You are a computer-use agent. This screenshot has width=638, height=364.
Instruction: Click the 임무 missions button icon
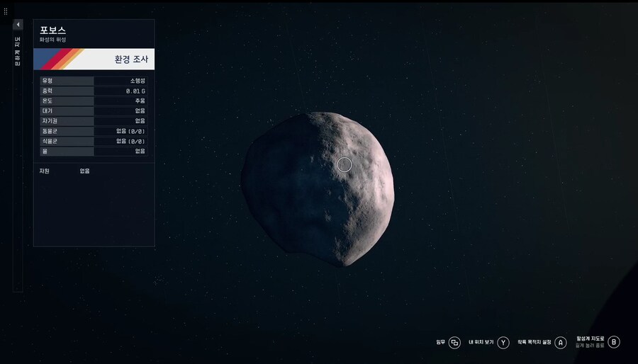pos(455,342)
